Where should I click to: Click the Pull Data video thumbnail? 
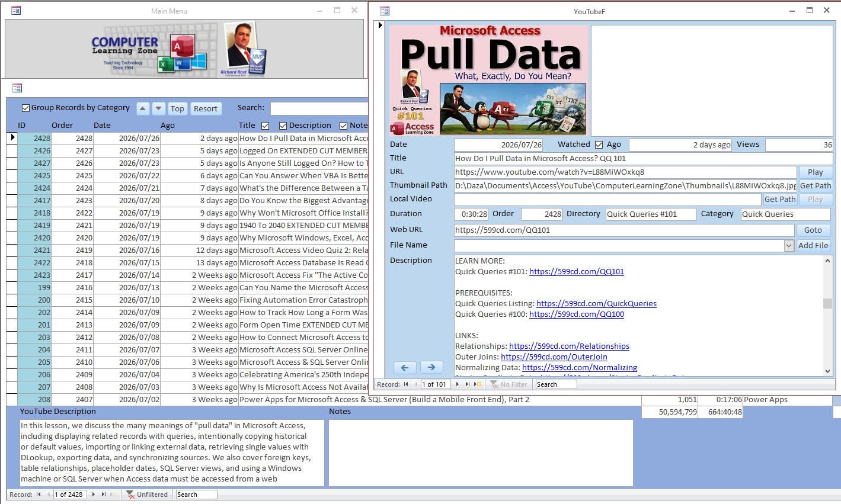click(x=489, y=81)
